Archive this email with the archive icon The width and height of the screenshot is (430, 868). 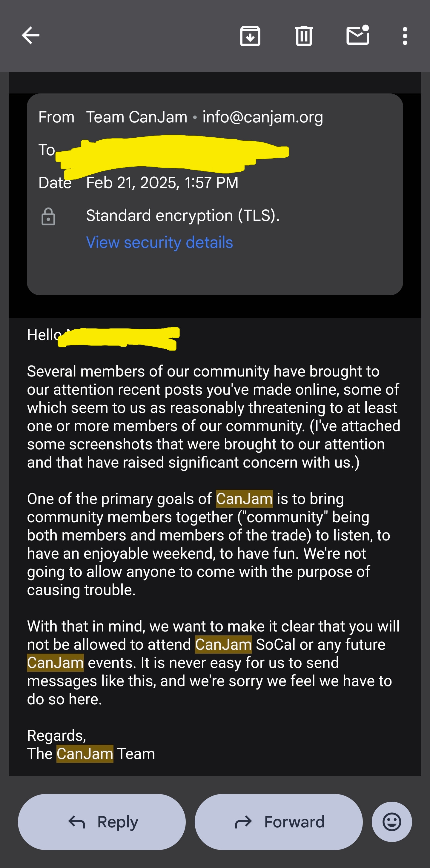pyautogui.click(x=250, y=36)
